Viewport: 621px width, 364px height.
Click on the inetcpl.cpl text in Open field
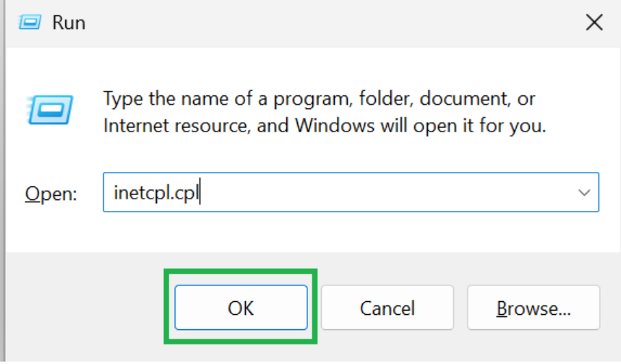pyautogui.click(x=156, y=193)
